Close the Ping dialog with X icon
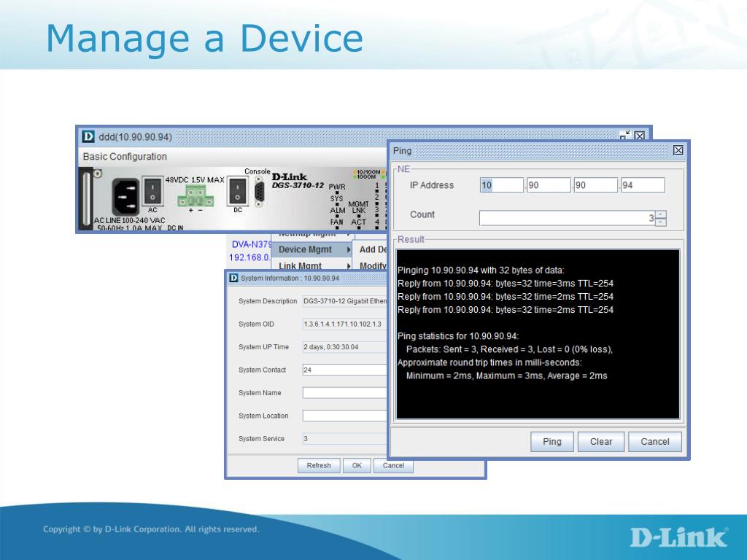The width and height of the screenshot is (747, 560). (678, 150)
